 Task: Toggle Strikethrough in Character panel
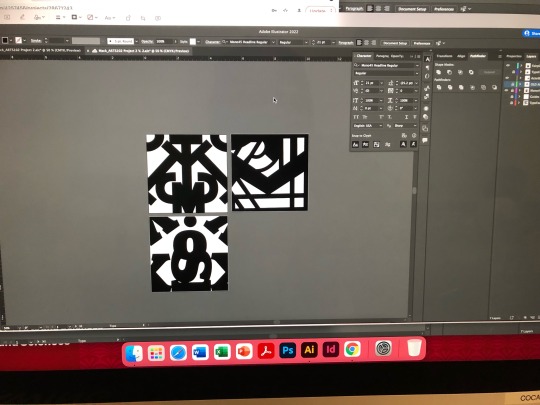point(415,117)
